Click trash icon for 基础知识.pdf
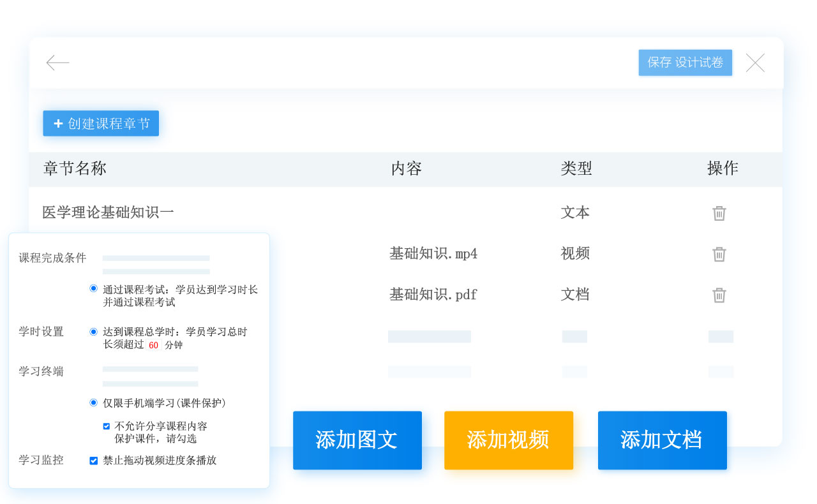Screen dimensions: 817x504 tap(719, 295)
